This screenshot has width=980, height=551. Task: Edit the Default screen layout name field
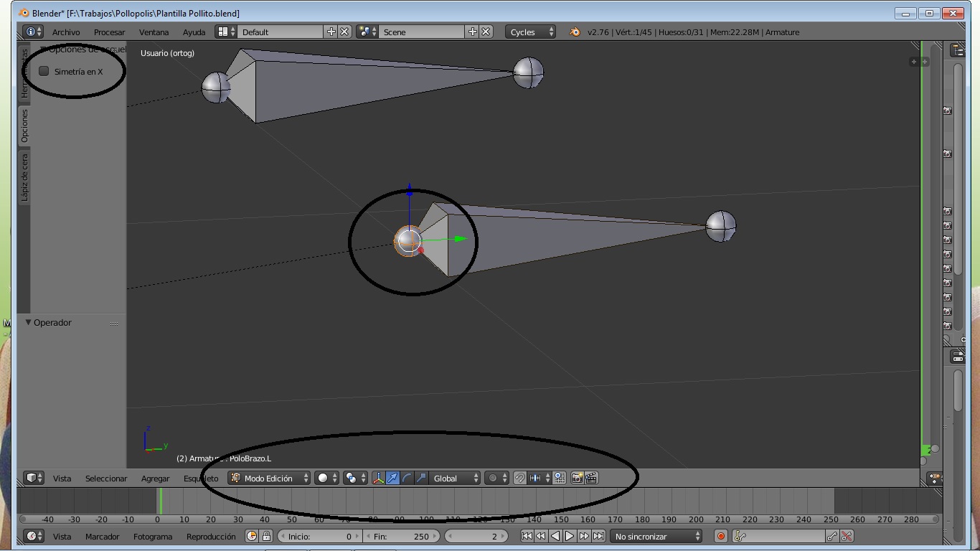[281, 32]
